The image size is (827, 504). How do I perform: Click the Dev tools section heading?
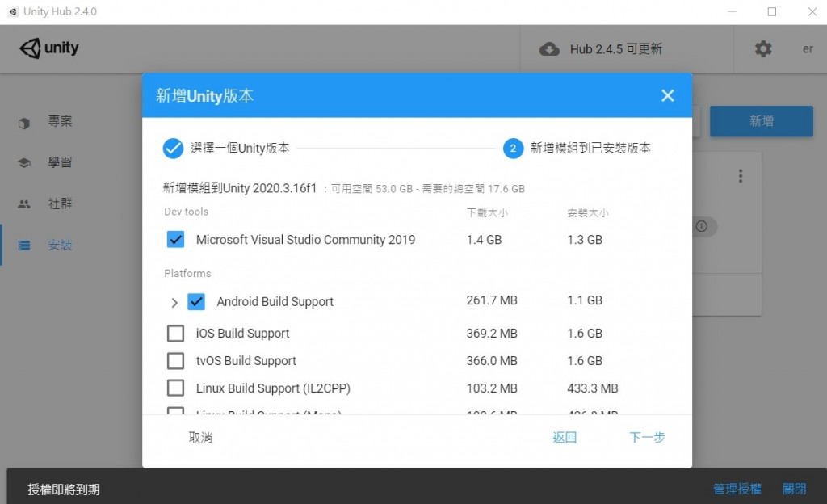pyautogui.click(x=187, y=212)
